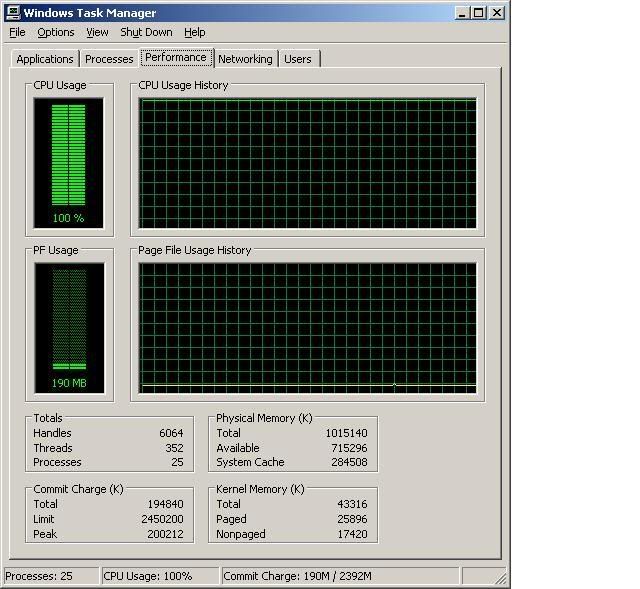Click the window resize grip corner

tap(501, 579)
